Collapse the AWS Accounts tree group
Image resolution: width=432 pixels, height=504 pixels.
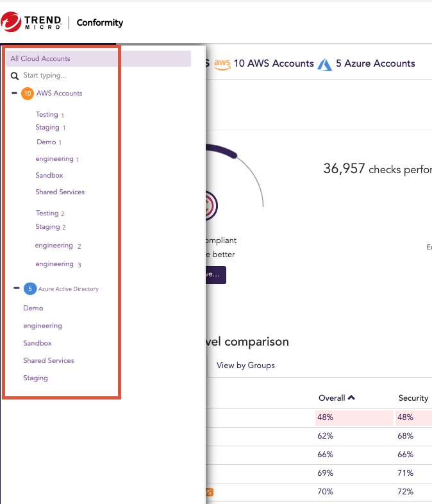(x=14, y=93)
